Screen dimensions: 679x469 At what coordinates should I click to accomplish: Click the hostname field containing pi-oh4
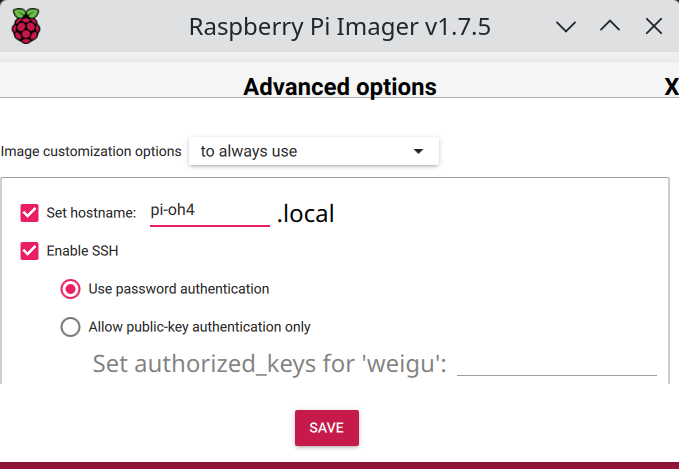210,213
